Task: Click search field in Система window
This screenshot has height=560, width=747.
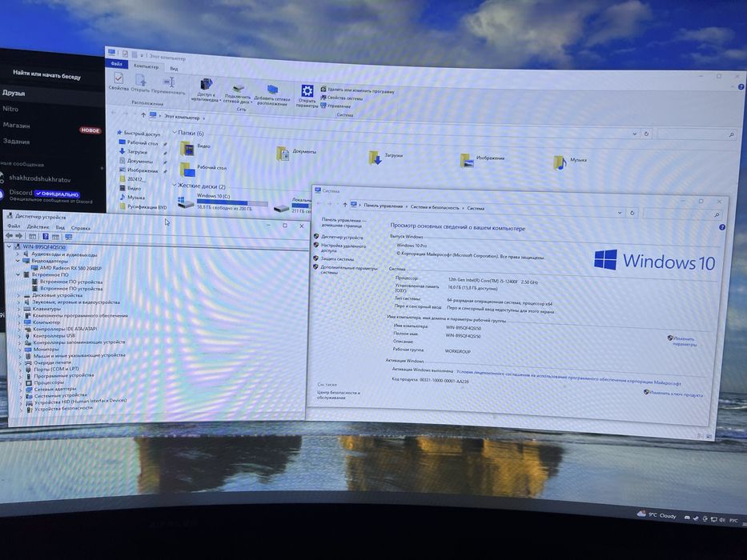Action: [x=681, y=214]
